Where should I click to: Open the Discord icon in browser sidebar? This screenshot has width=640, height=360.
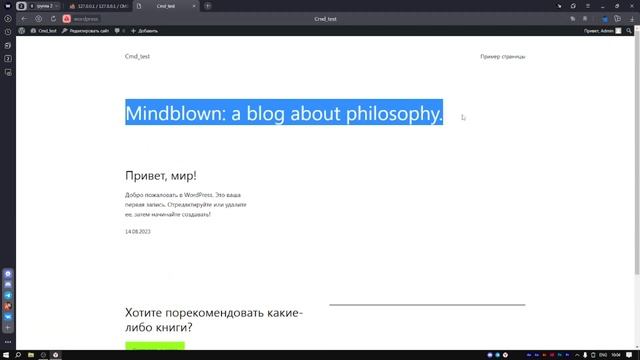pos(8,284)
